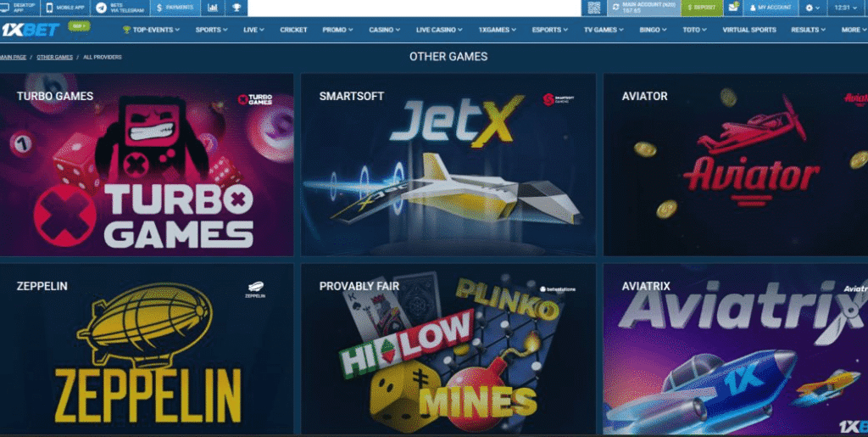Follow the Main Page breadcrumb link
The image size is (868, 437).
coord(12,57)
